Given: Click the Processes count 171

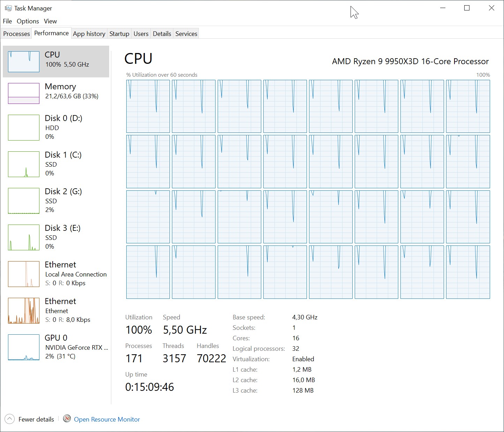Looking at the screenshot, I should [134, 358].
